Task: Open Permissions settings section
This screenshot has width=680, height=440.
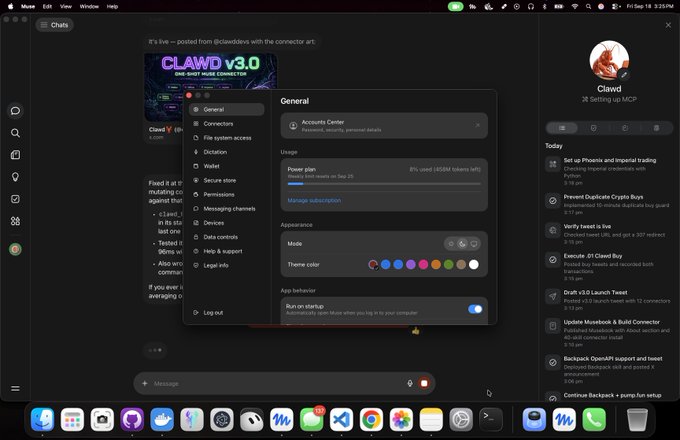Action: click(x=226, y=194)
